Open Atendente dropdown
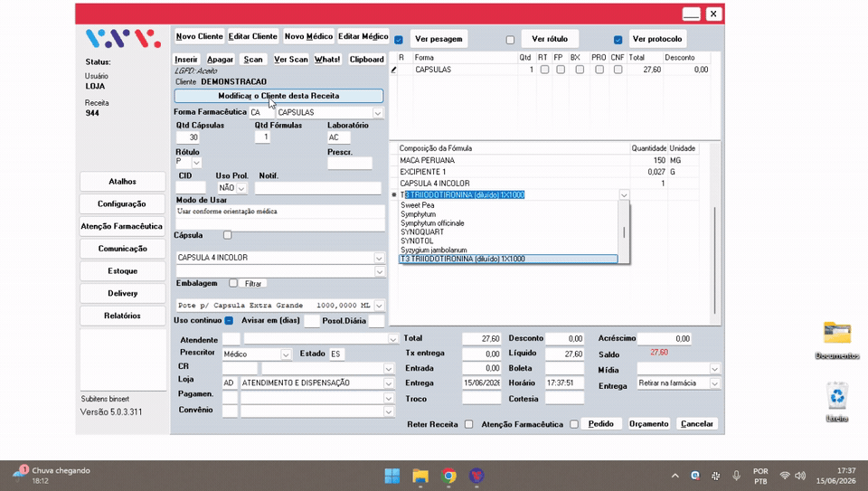Image resolution: width=868 pixels, height=491 pixels. coord(392,339)
